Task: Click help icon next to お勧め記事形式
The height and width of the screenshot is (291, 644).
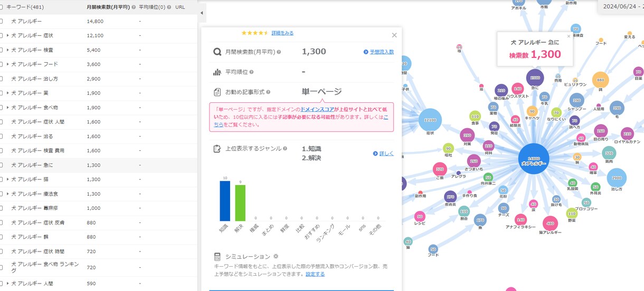Action: coord(268,92)
